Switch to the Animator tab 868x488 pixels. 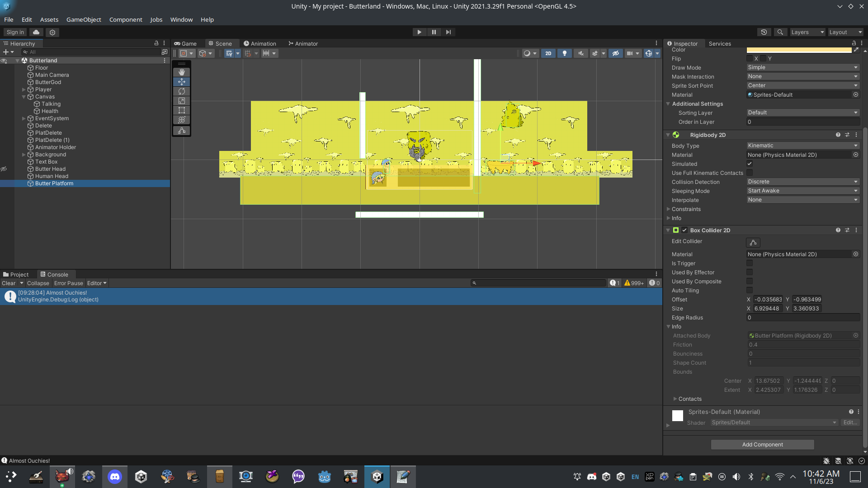coord(303,44)
